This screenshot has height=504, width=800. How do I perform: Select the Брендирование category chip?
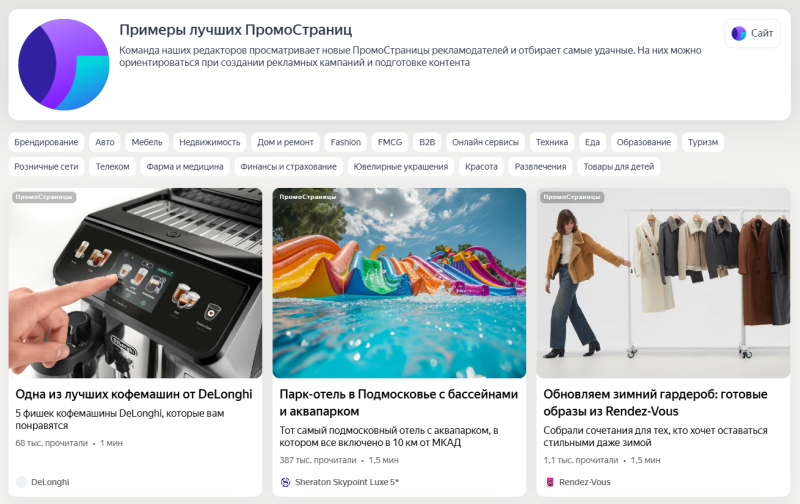46,142
